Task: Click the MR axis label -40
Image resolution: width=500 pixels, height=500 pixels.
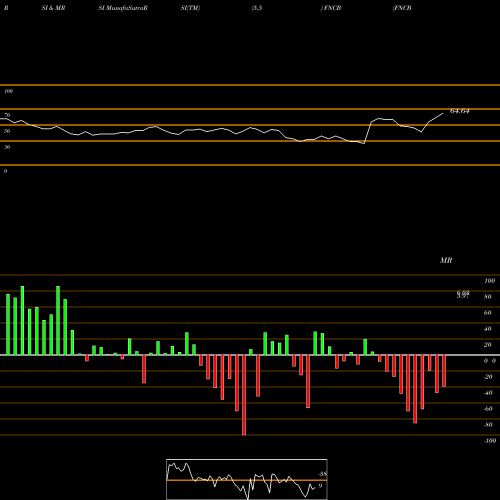Action: [x=488, y=393]
